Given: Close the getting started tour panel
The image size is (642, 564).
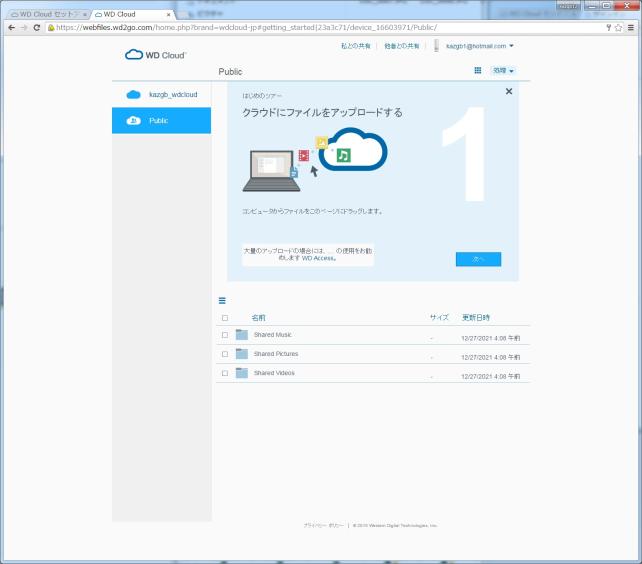Looking at the screenshot, I should (x=509, y=91).
